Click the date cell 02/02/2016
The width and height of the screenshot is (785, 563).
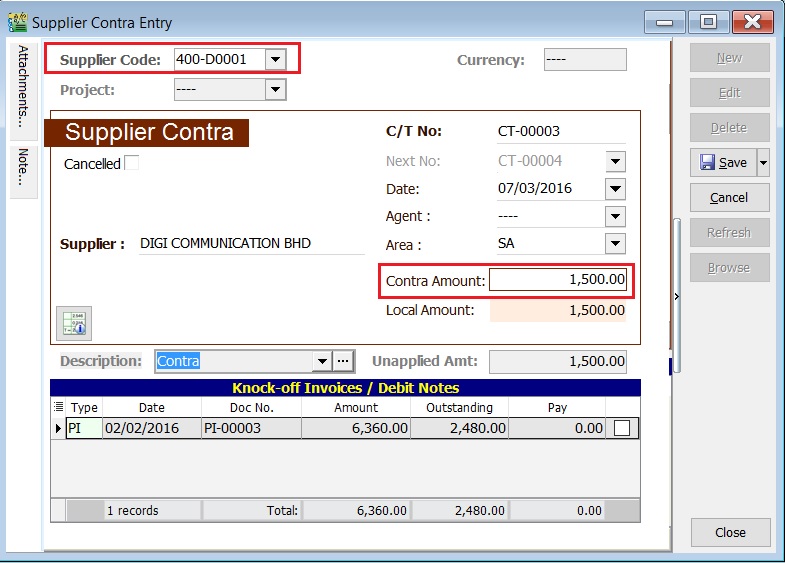click(152, 428)
